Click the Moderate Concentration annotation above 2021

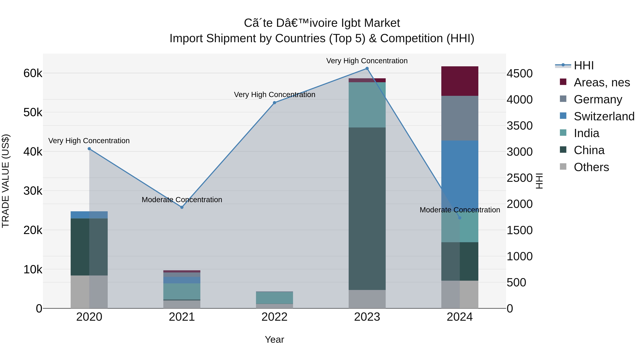[x=182, y=200]
